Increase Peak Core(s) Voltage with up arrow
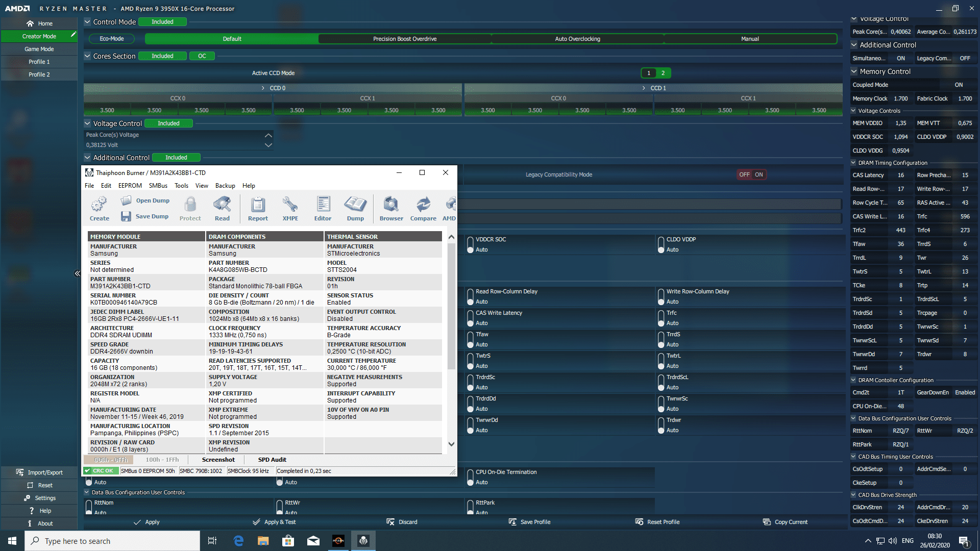 click(268, 135)
